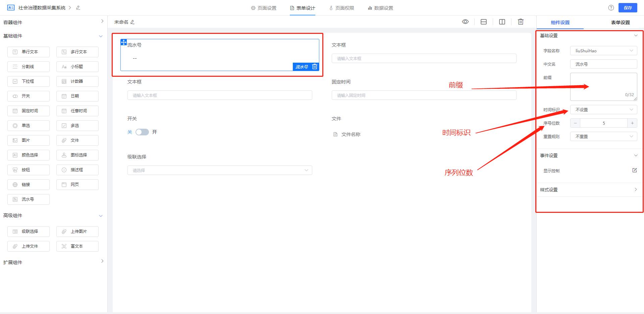
Task: Choose 文件 component in basic components
Action: (77, 140)
